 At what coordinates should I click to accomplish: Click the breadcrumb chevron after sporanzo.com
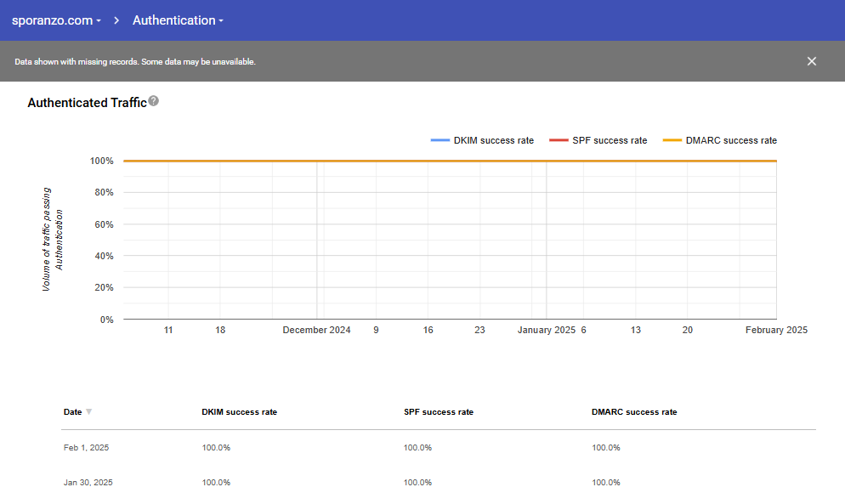click(x=116, y=20)
